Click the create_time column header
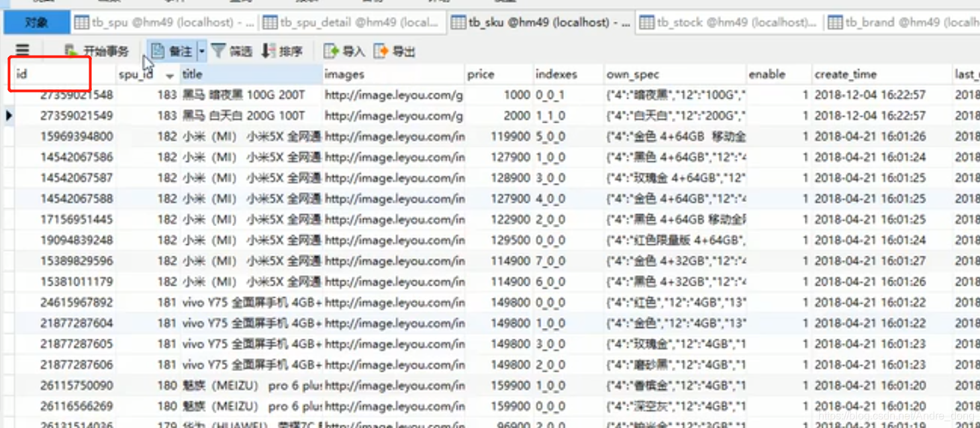 point(882,74)
